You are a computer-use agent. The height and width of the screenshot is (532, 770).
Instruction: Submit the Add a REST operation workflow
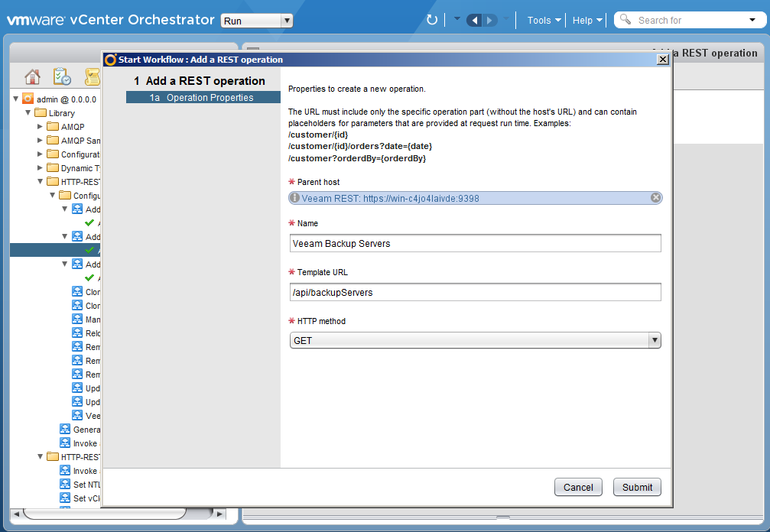pos(636,487)
